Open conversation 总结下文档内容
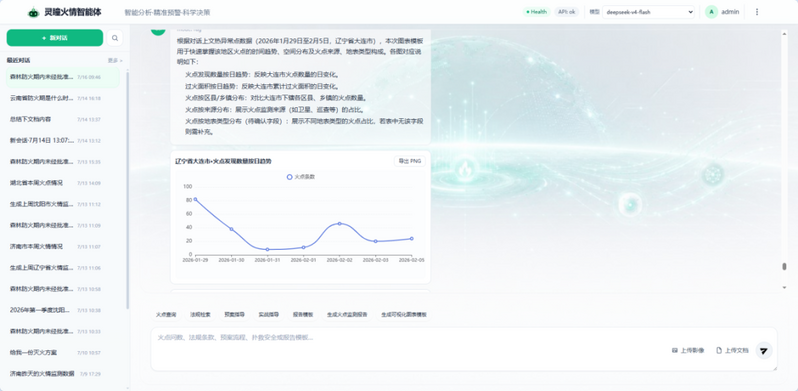798x391 pixels. tap(63, 120)
